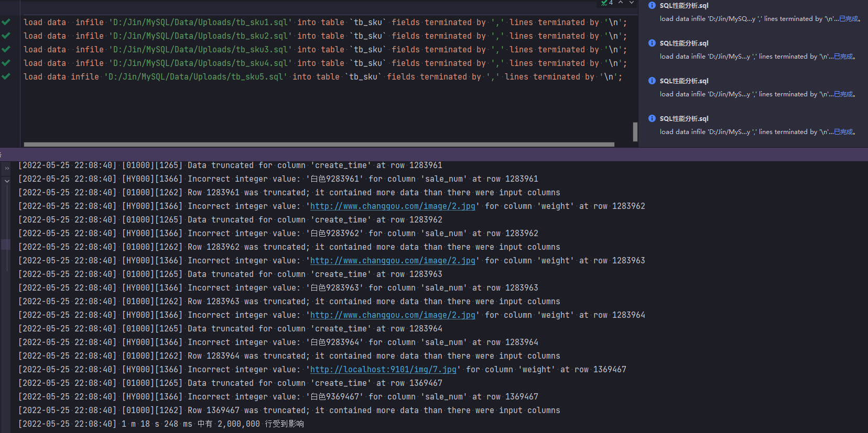
Task: Click the final log line showing 2,000,000 rows
Action: pyautogui.click(x=161, y=424)
